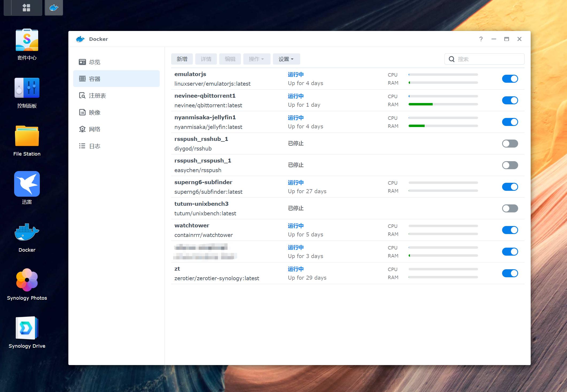
Task: Click the Docker help question mark icon
Action: tap(481, 39)
